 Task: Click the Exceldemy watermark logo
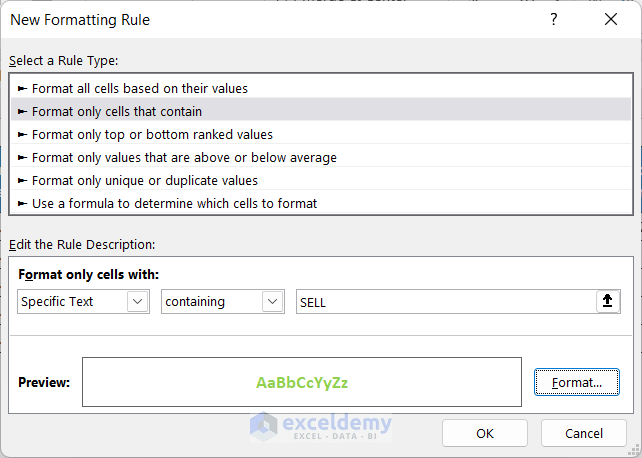coord(320,426)
